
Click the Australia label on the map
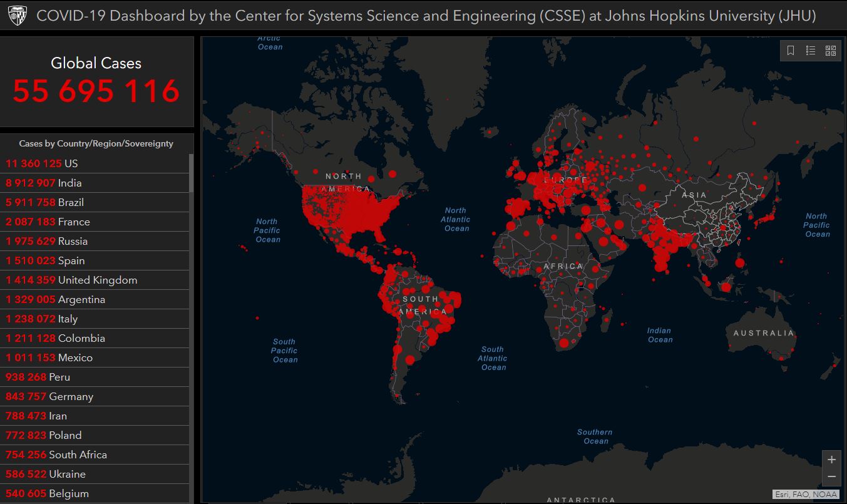pyautogui.click(x=763, y=333)
